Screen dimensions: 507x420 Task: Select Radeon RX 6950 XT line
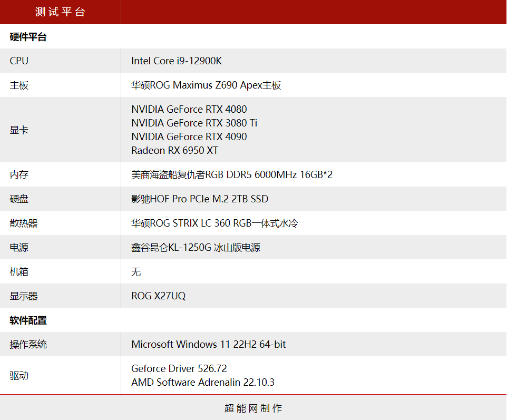(x=174, y=150)
